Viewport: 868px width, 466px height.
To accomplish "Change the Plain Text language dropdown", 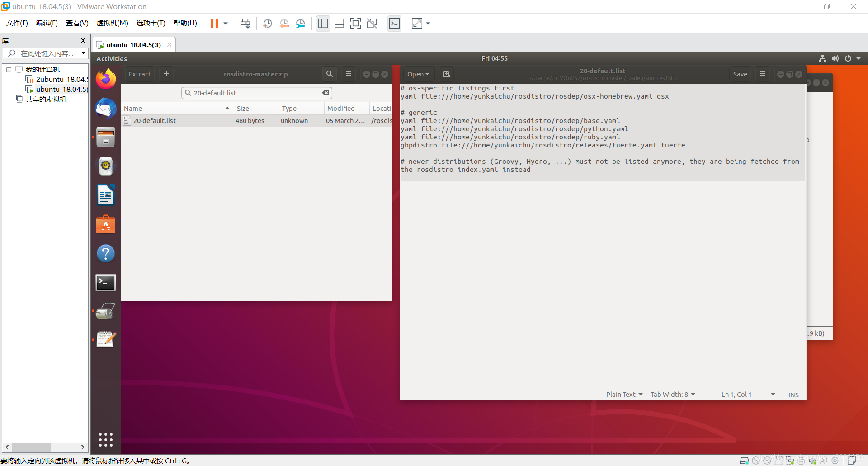I will click(x=624, y=395).
